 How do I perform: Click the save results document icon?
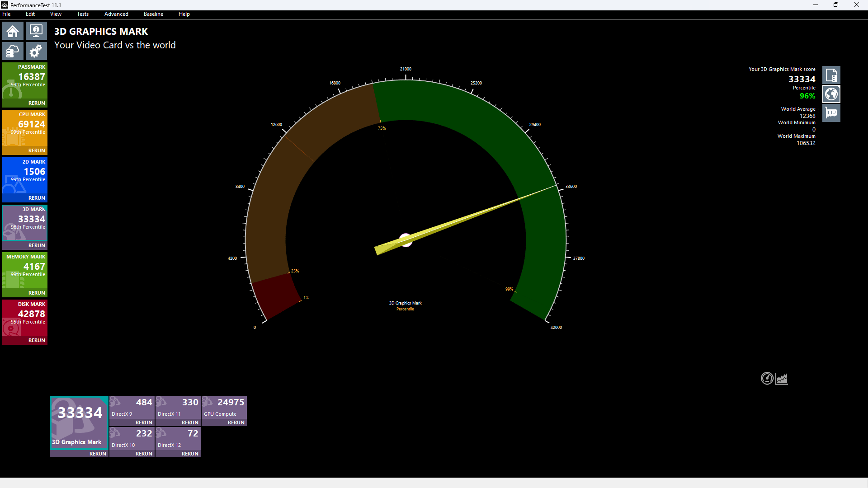coord(831,75)
